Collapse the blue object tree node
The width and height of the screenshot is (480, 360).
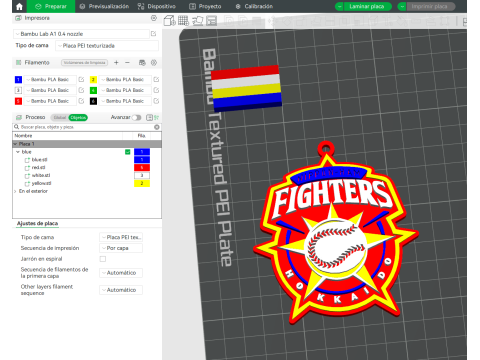coord(18,152)
